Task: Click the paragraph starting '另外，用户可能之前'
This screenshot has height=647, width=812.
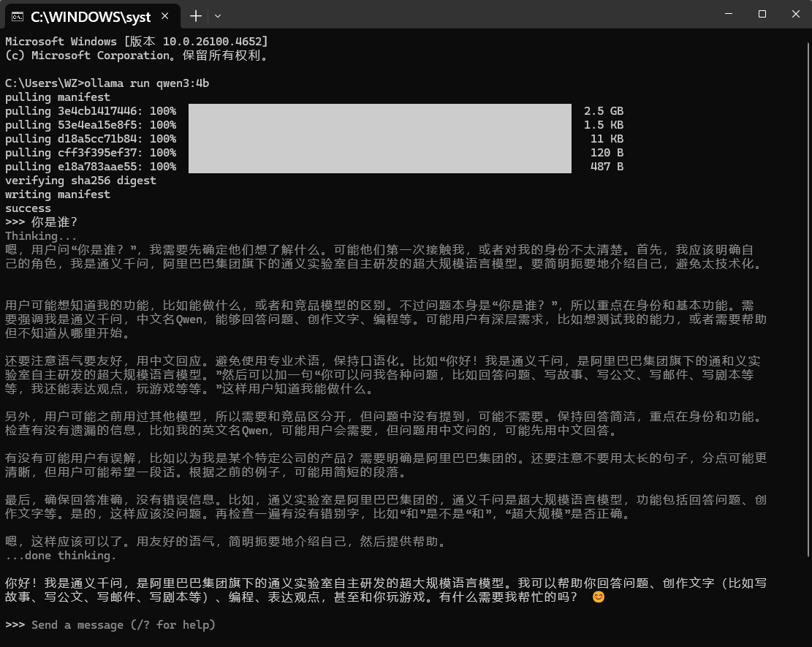Action: coord(386,423)
